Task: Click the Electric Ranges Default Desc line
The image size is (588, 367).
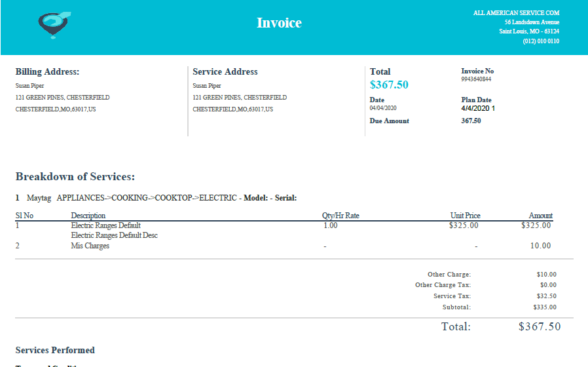Action: tap(115, 235)
